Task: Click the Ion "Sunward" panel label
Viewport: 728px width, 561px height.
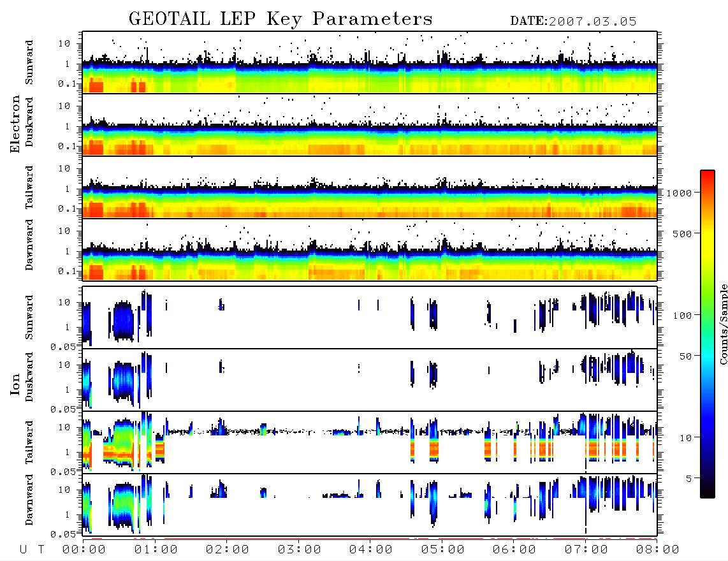Action: (29, 317)
